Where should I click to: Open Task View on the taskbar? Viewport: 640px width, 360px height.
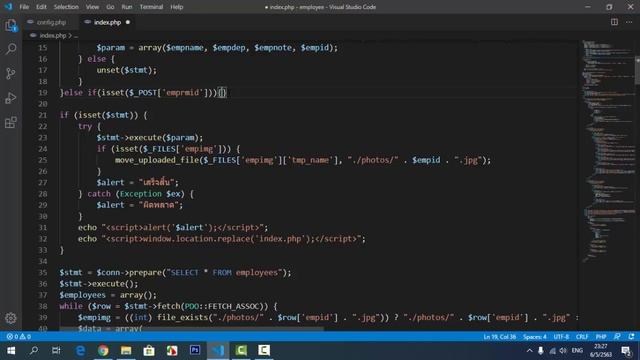pos(56,351)
